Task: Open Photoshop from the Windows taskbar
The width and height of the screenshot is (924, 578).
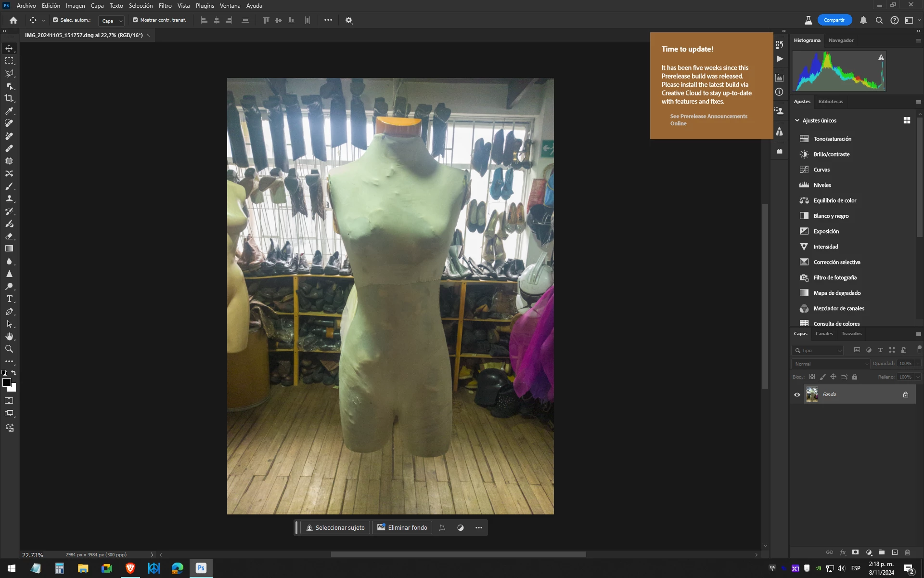Action: 201,568
